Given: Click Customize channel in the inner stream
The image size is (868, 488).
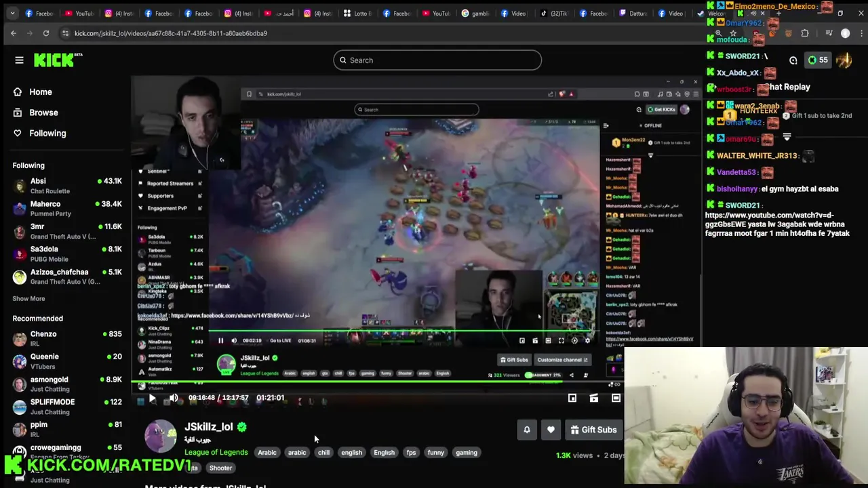Looking at the screenshot, I should click(x=562, y=360).
